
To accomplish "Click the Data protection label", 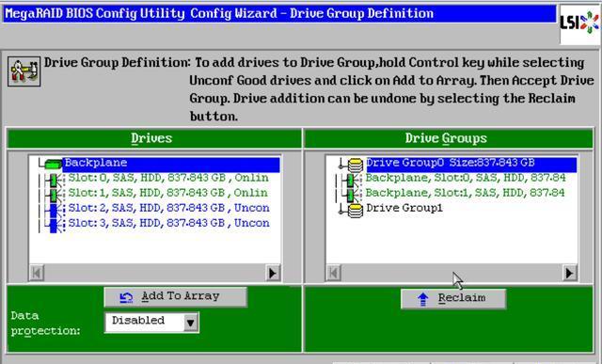I will [x=46, y=324].
